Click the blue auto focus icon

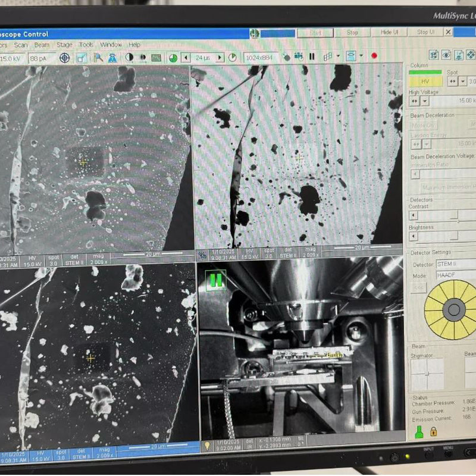tap(112, 58)
